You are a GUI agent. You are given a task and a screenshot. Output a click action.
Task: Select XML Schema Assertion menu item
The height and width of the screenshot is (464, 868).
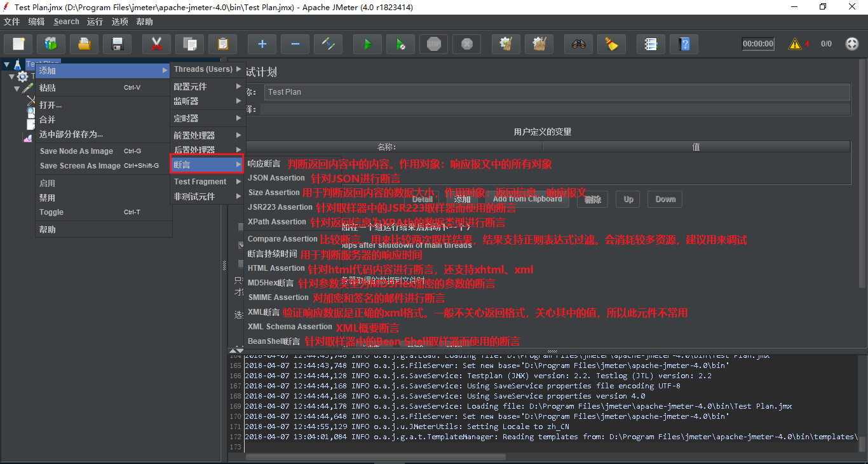(290, 327)
